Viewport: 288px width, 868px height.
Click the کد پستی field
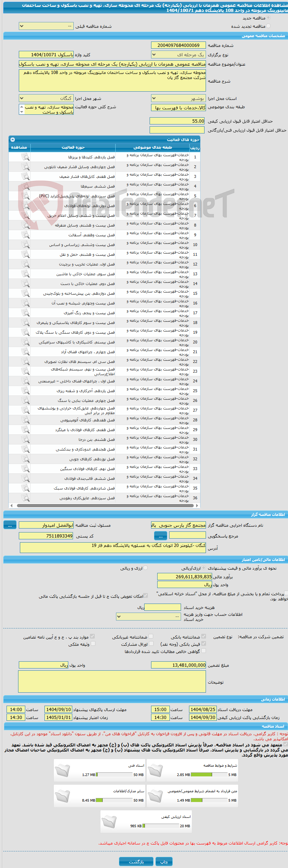(46, 536)
